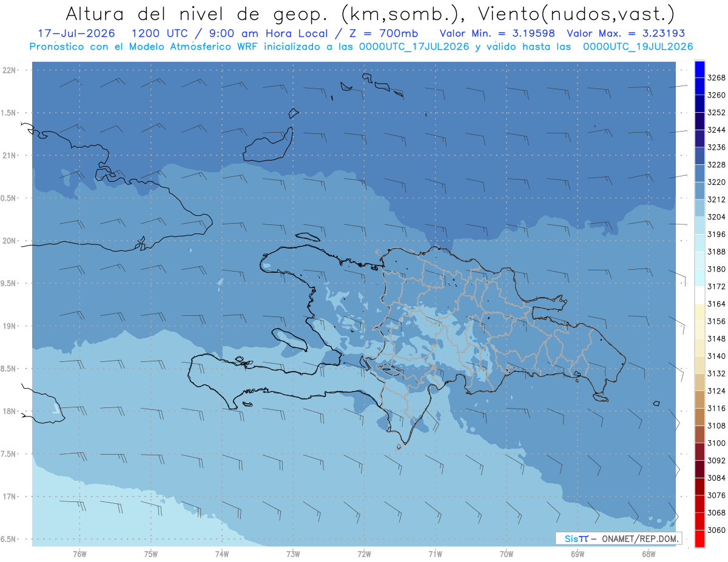Click the '3268' color bar value

point(716,78)
